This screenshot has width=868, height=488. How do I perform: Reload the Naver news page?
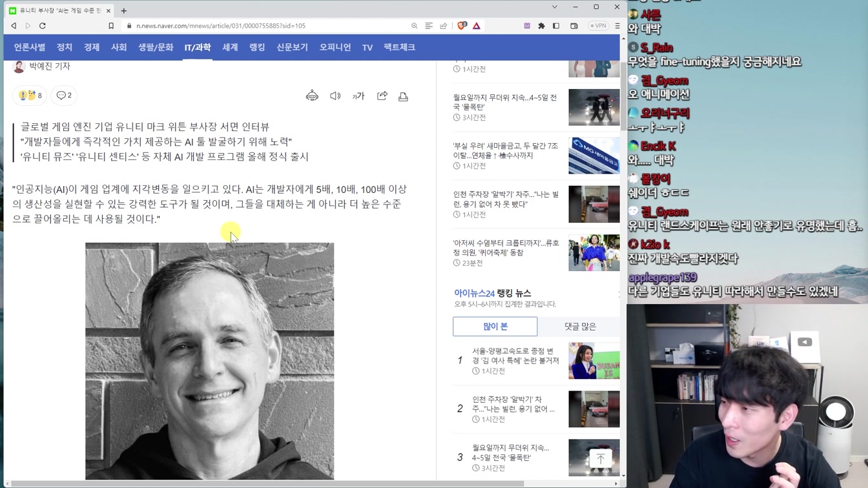[43, 26]
